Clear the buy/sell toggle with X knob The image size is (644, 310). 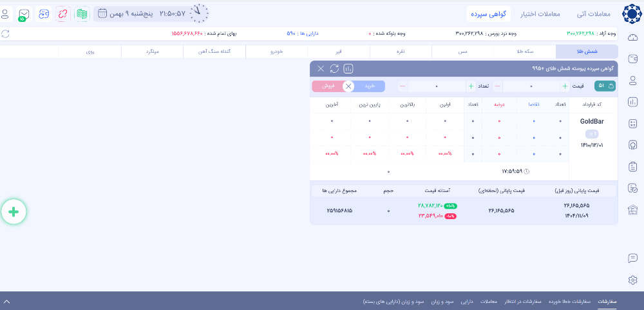(348, 86)
